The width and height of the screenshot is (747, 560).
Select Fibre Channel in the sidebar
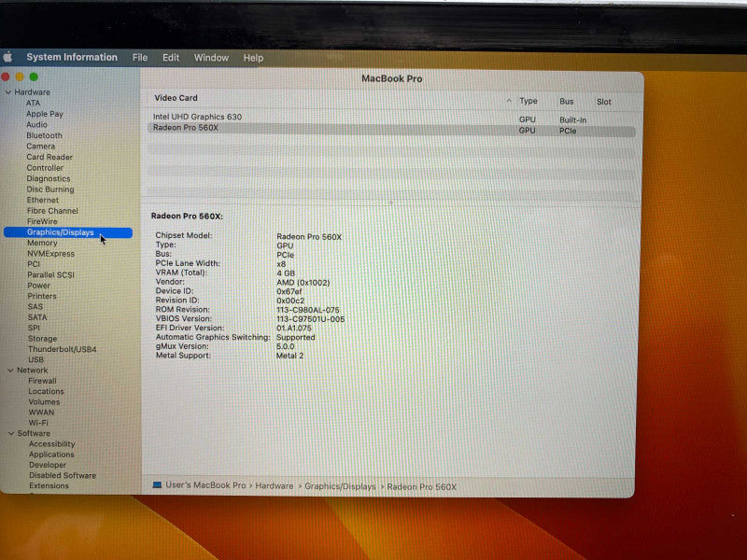52,211
